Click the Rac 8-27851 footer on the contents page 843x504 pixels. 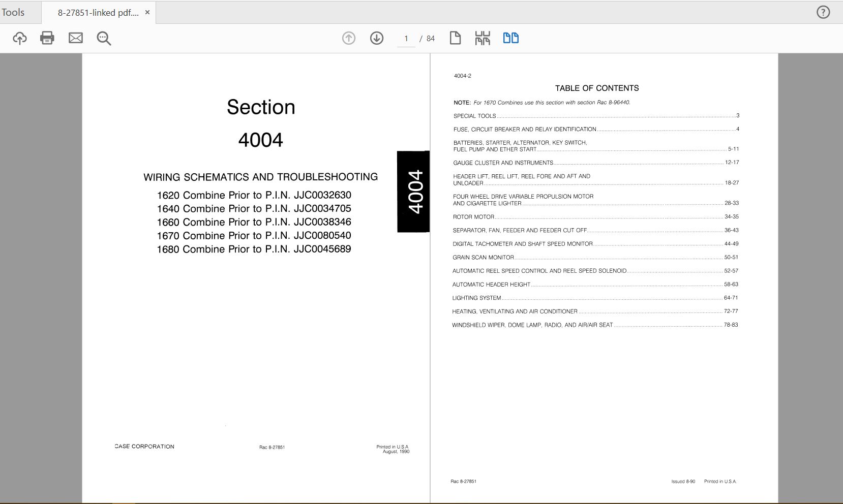pos(464,482)
